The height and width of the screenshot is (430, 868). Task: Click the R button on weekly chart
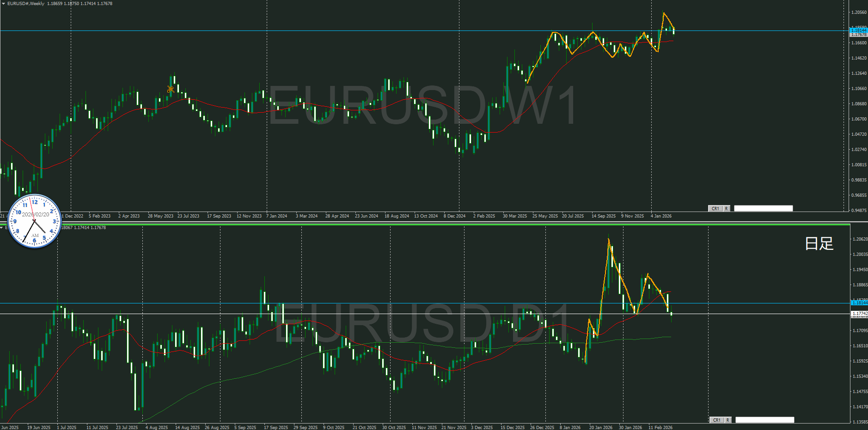[x=726, y=209]
